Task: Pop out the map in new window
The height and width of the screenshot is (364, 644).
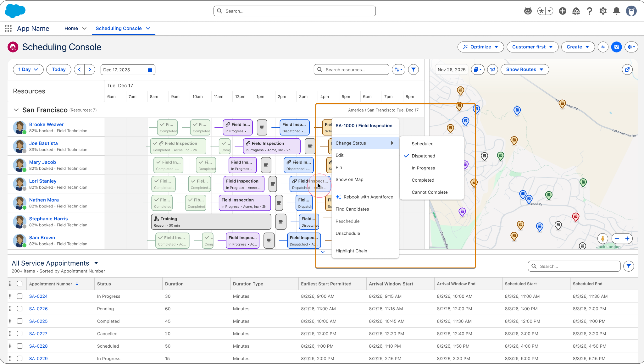Action: pos(627,70)
